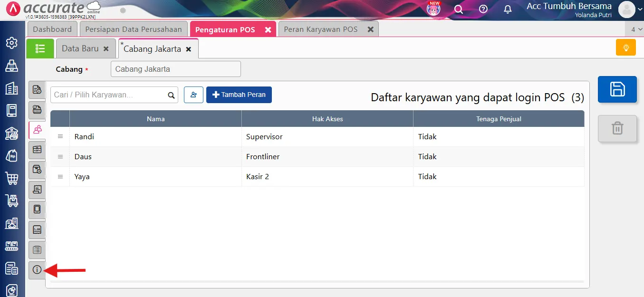Click the blue save disk button
This screenshot has height=297, width=644.
pyautogui.click(x=617, y=89)
